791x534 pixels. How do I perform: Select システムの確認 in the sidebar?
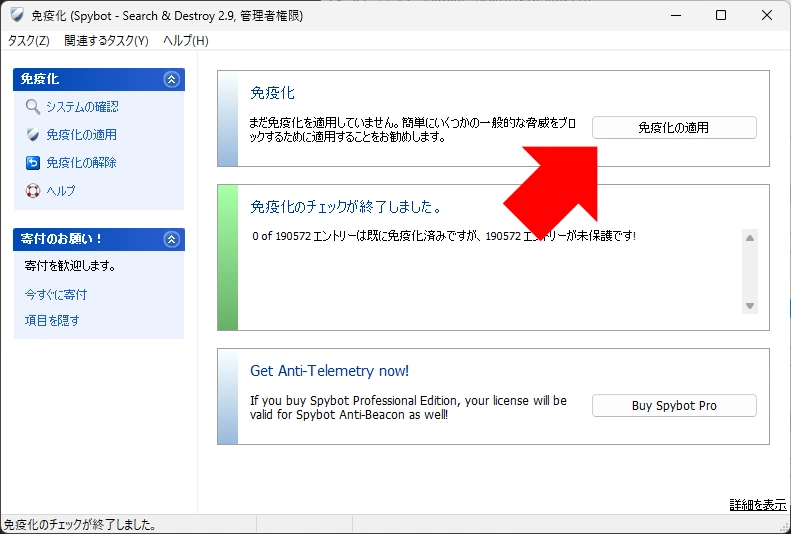click(x=82, y=107)
